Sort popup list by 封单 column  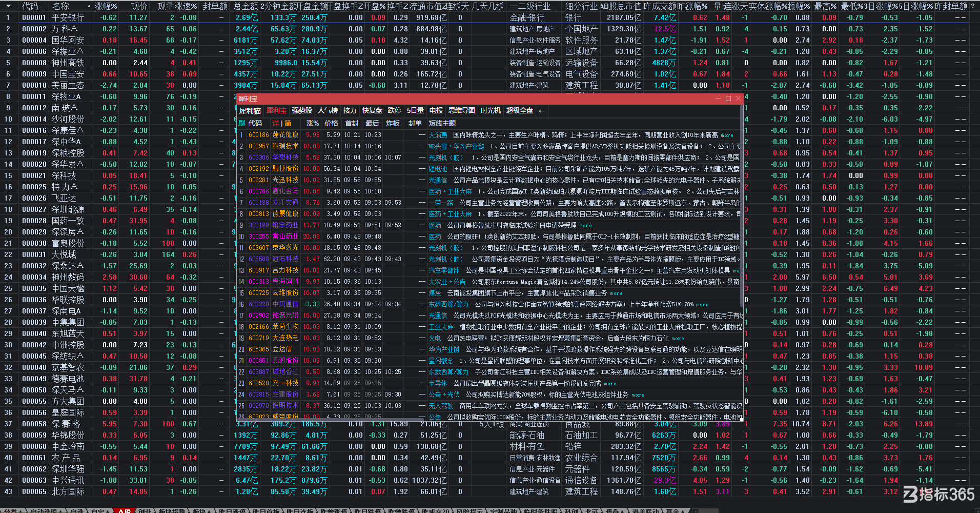click(x=415, y=124)
